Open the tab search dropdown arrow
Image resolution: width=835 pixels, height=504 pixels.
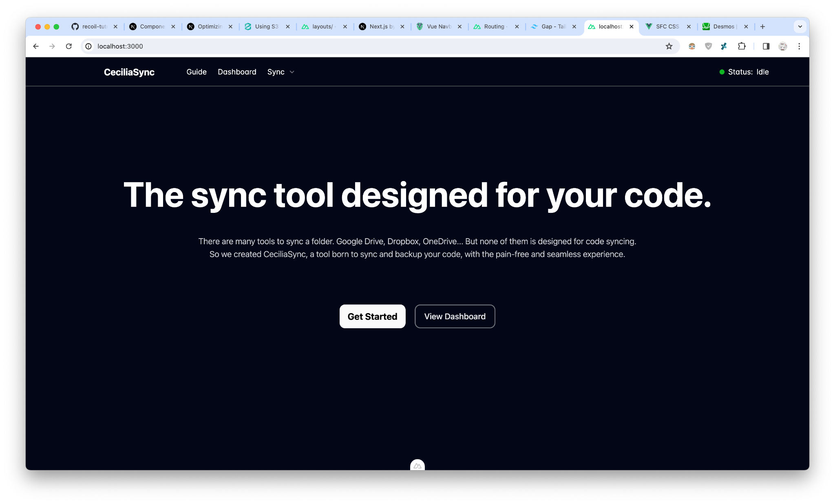click(800, 27)
